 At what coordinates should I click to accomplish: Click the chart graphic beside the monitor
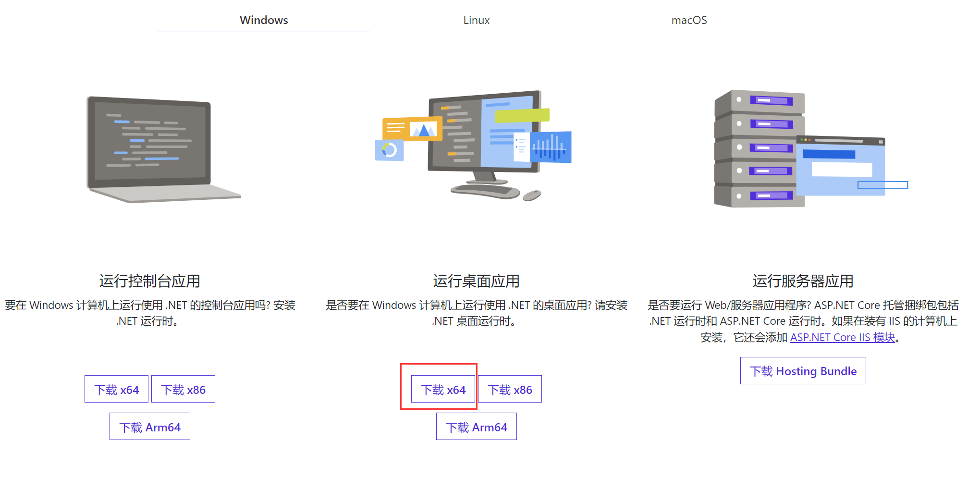(x=551, y=147)
